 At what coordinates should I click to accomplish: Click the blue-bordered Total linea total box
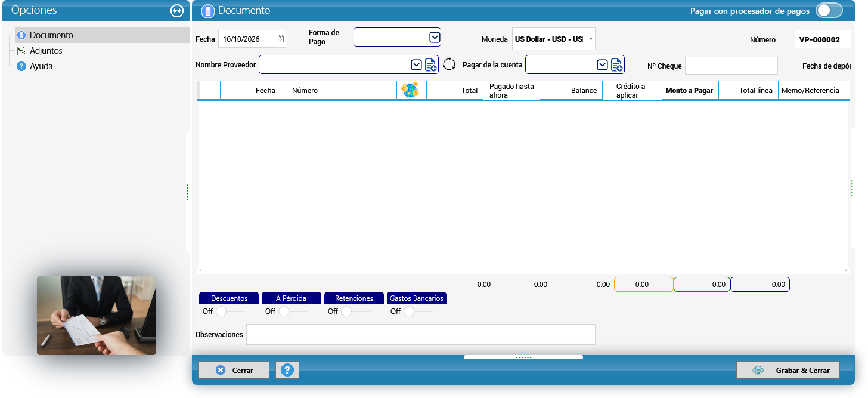(x=760, y=285)
